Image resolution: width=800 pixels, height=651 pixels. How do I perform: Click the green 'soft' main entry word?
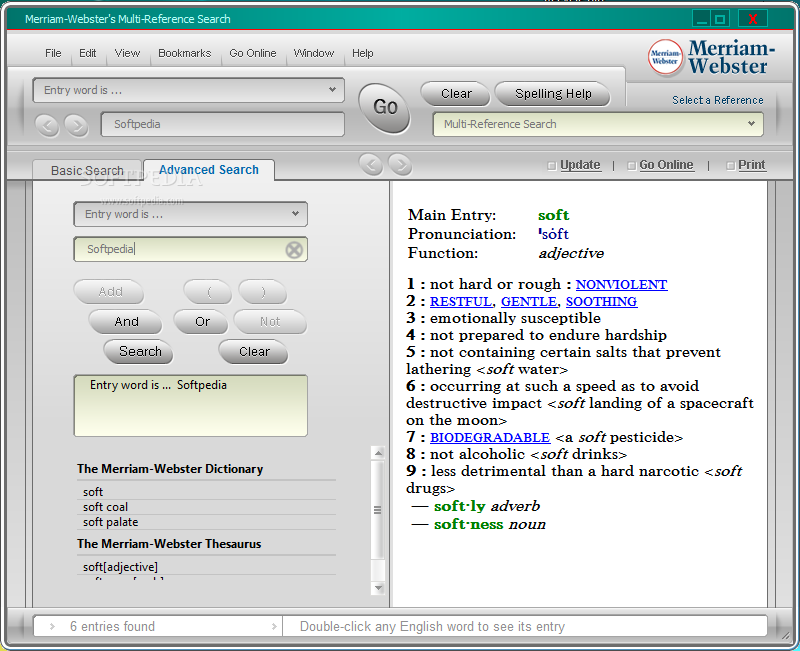(554, 215)
